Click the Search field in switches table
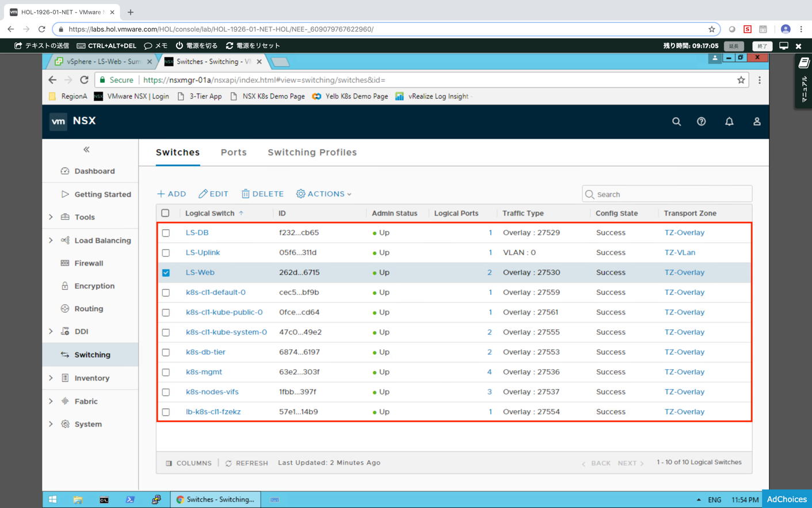 coord(667,194)
